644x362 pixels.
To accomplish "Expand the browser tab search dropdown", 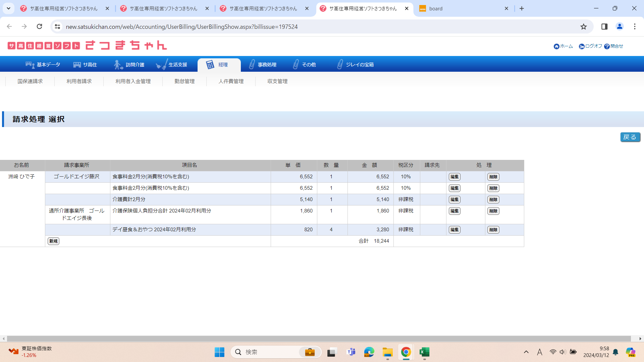I will coord(8,8).
